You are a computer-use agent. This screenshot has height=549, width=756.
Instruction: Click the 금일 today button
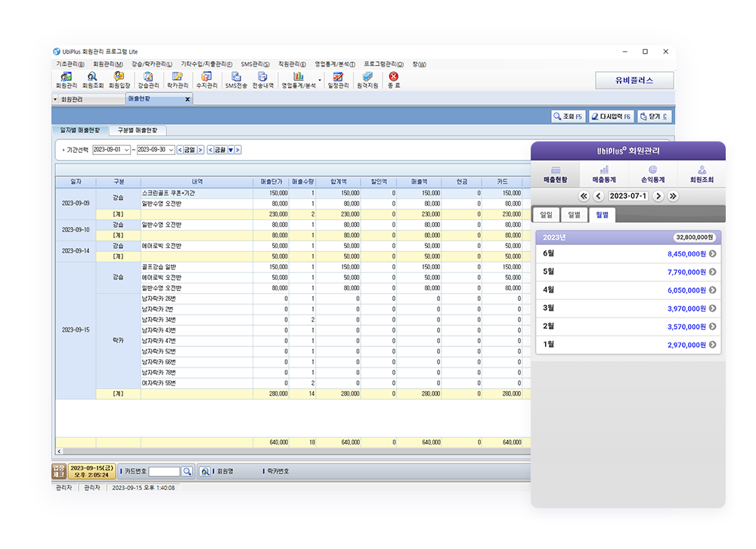[x=190, y=150]
